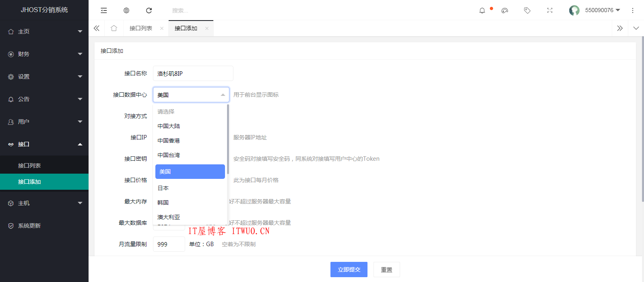Image resolution: width=644 pixels, height=282 pixels.
Task: Open the notification bell icon
Action: click(482, 10)
